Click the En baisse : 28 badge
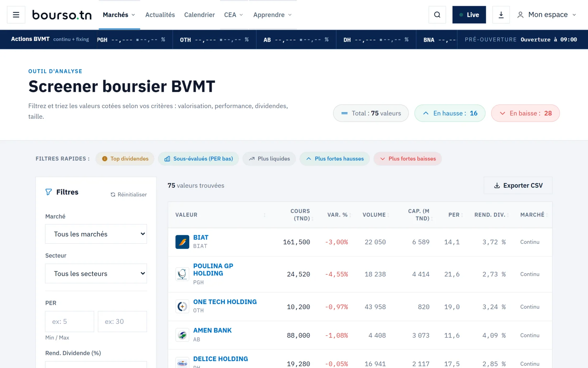 coord(525,113)
